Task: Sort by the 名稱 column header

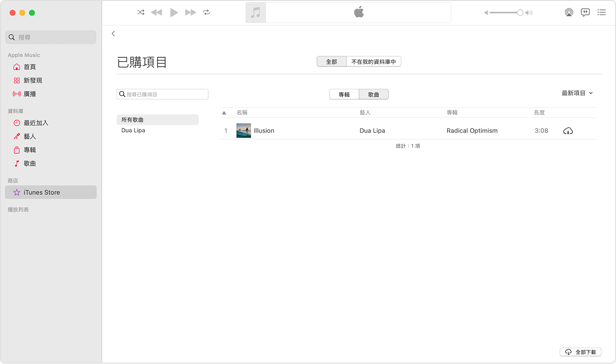Action: pyautogui.click(x=242, y=113)
